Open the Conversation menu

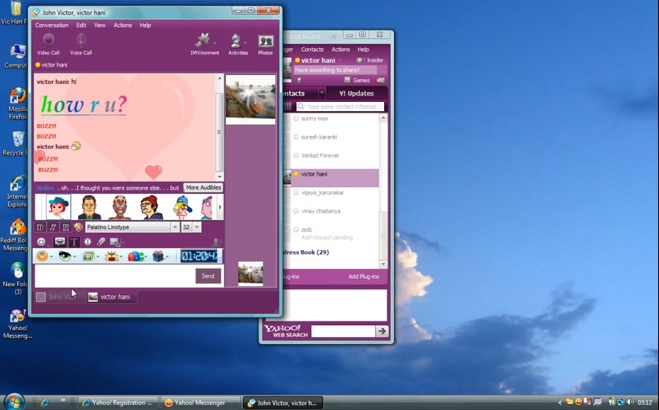point(51,25)
